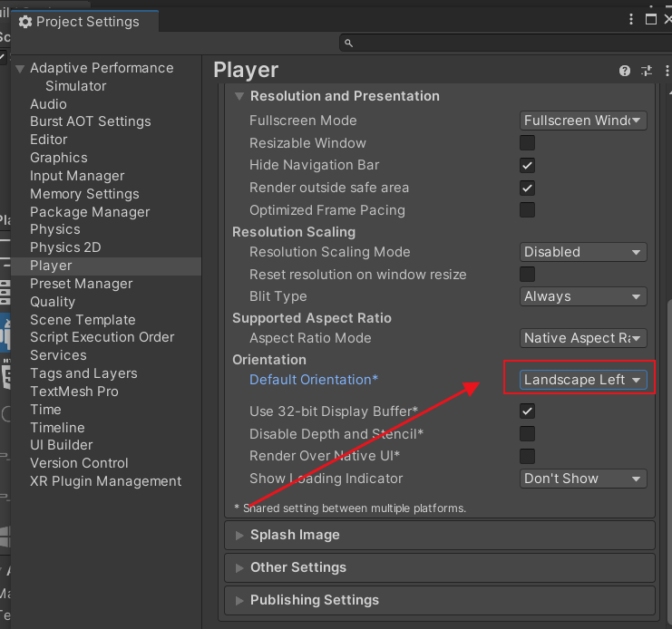The height and width of the screenshot is (629, 672).
Task: Select the Physics 2D category
Action: (65, 247)
